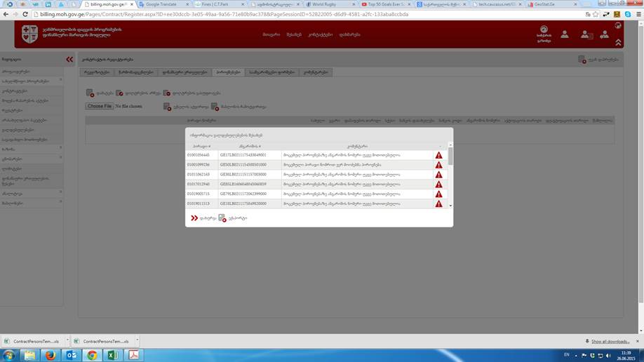The width and height of the screenshot is (644, 362).
Task: Open Excel from the Windows taskbar
Action: 111,355
